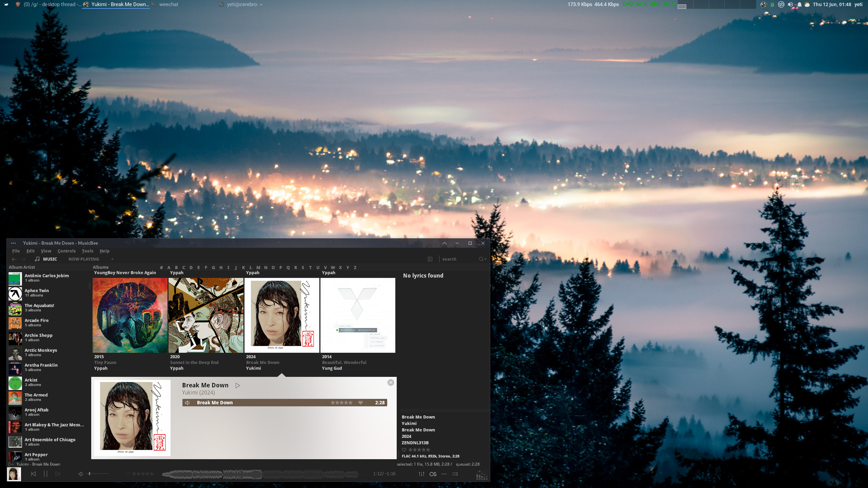868x488 pixels.
Task: Seek within the waveform progress bar
Action: [260, 474]
